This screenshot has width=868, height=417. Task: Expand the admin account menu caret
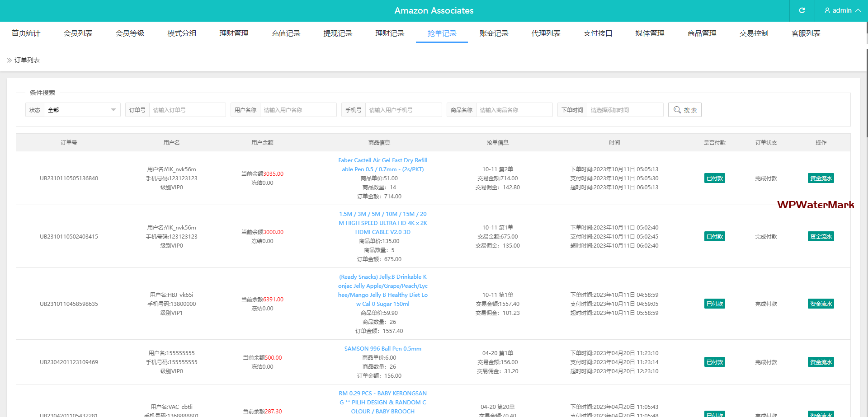(x=858, y=10)
